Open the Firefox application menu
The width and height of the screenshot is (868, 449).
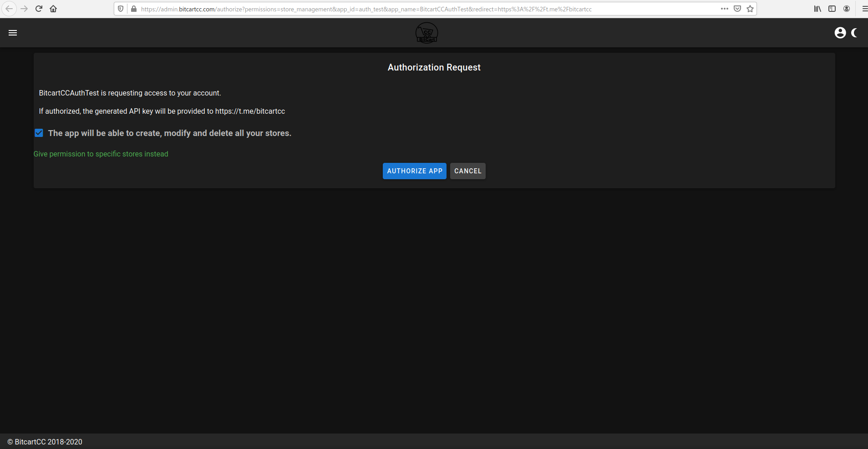click(864, 9)
